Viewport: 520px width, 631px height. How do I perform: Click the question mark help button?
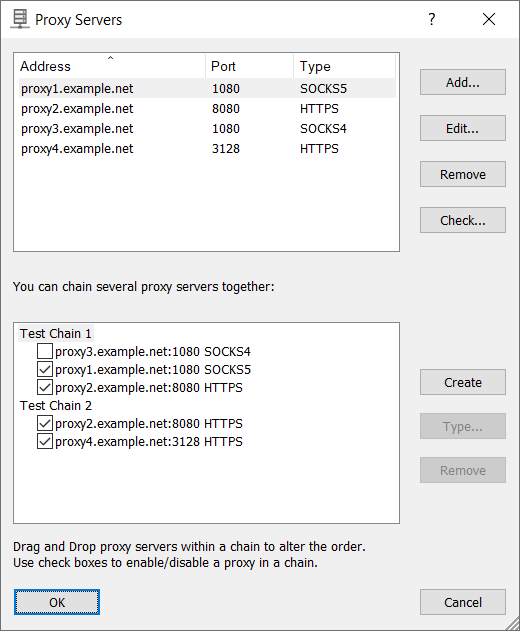click(x=431, y=19)
